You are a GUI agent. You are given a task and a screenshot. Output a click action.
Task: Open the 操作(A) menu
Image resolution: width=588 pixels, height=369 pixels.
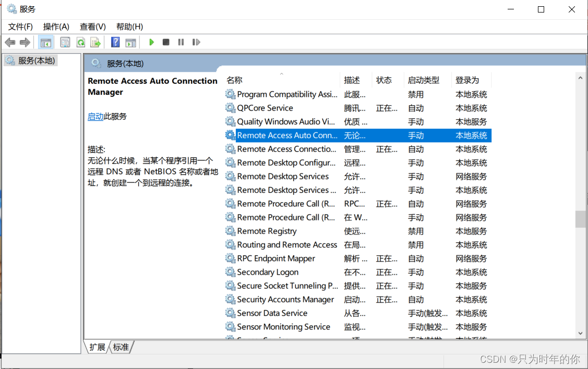[56, 27]
